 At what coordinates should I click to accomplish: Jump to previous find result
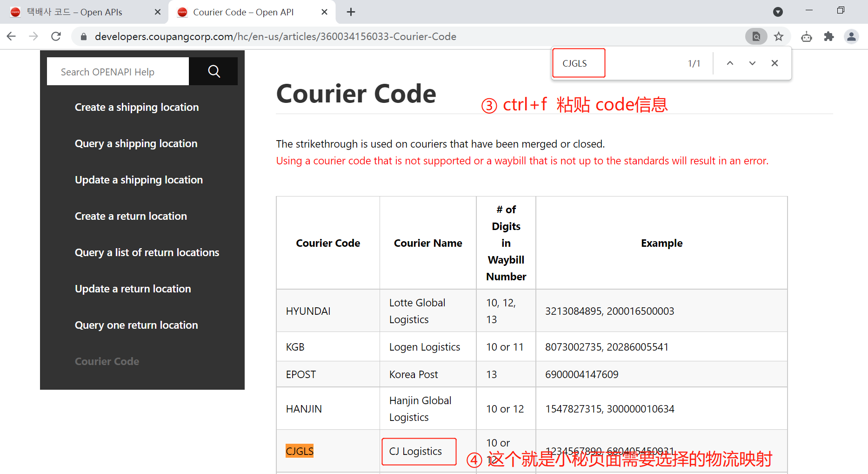click(730, 63)
